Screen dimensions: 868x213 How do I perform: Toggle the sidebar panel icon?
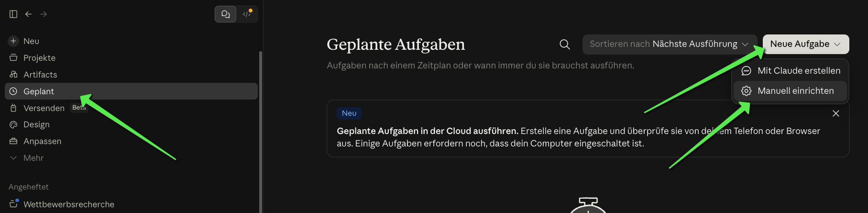tap(13, 14)
